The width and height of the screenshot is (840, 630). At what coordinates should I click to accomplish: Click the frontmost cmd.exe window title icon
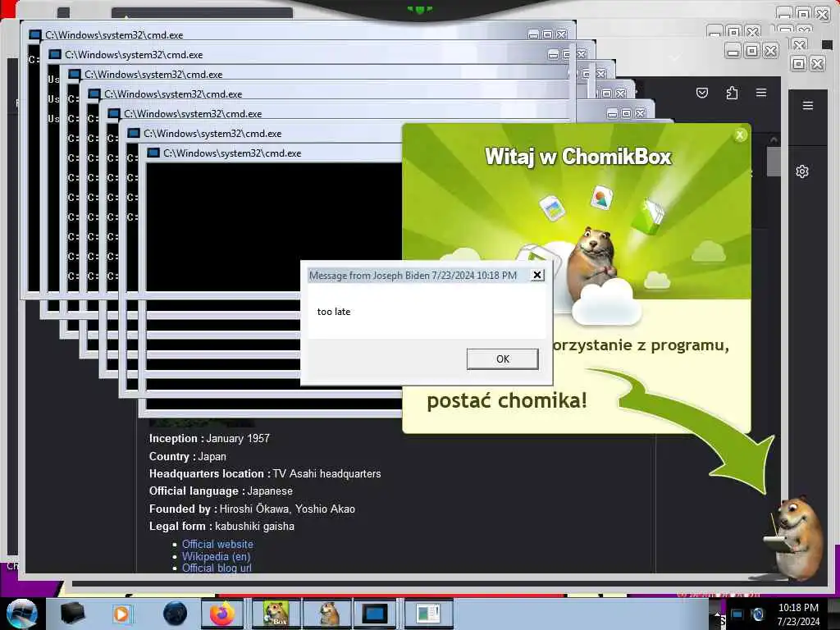153,153
